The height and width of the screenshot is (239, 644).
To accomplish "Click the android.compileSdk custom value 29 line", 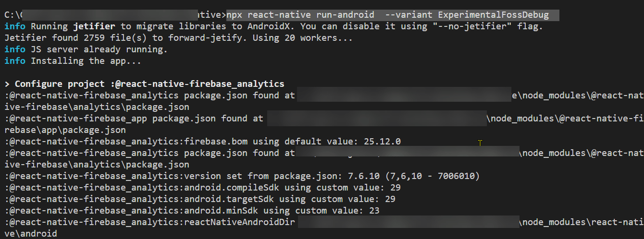I will pos(202,188).
